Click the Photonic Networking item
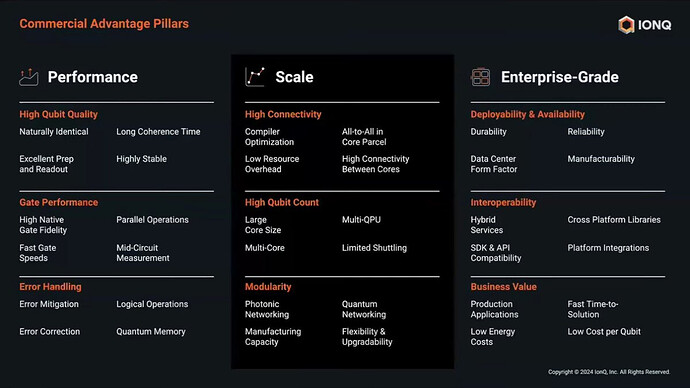Image resolution: width=690 pixels, height=388 pixels. [267, 309]
